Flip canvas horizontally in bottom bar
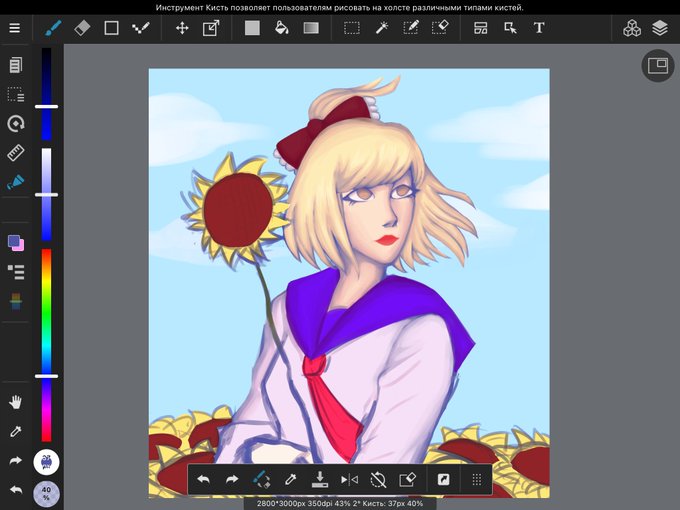680x510 pixels. click(349, 480)
